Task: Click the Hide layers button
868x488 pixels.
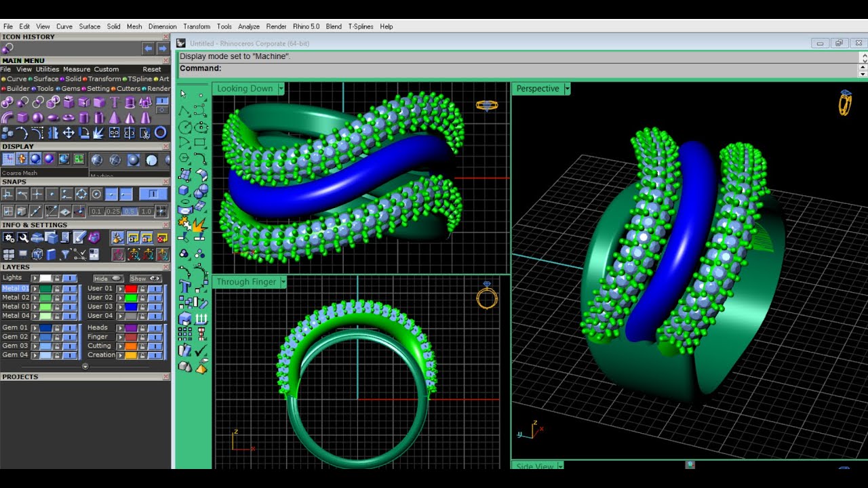Action: [x=108, y=279]
